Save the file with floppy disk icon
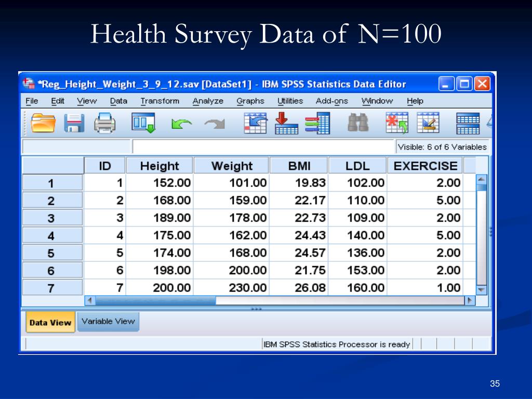Screen dimensions: 532x399 [x=74, y=123]
